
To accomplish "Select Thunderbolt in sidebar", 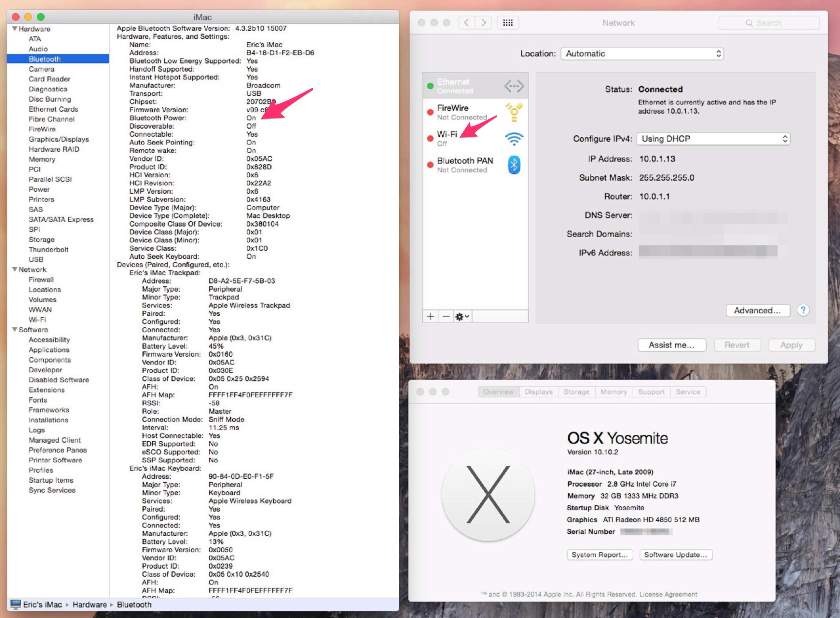I will pyautogui.click(x=49, y=250).
